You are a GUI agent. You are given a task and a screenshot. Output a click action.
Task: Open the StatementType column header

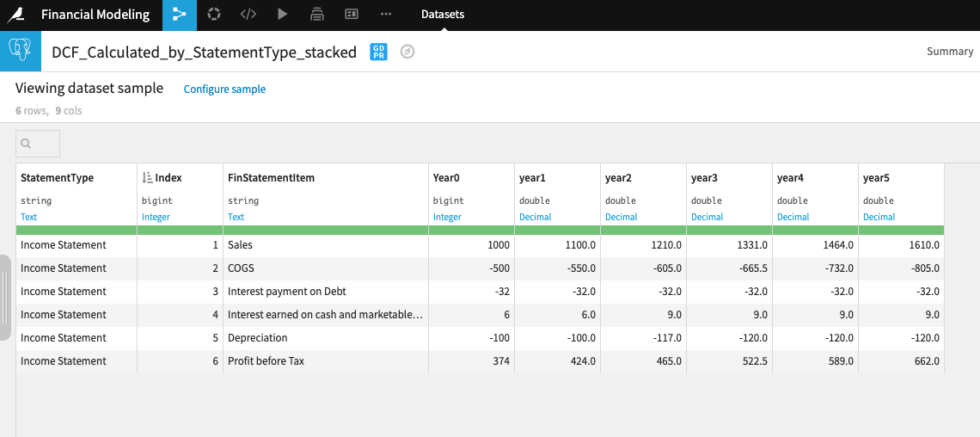pyautogui.click(x=57, y=177)
